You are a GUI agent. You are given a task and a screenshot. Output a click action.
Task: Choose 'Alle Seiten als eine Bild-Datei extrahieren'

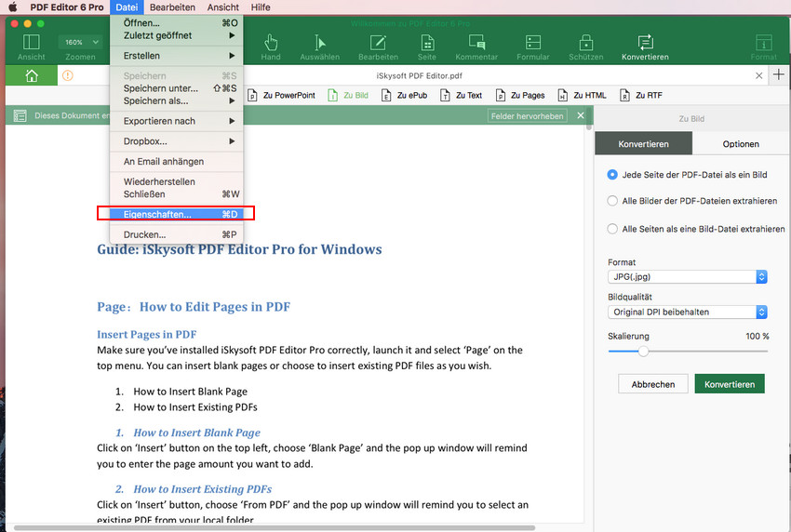612,228
